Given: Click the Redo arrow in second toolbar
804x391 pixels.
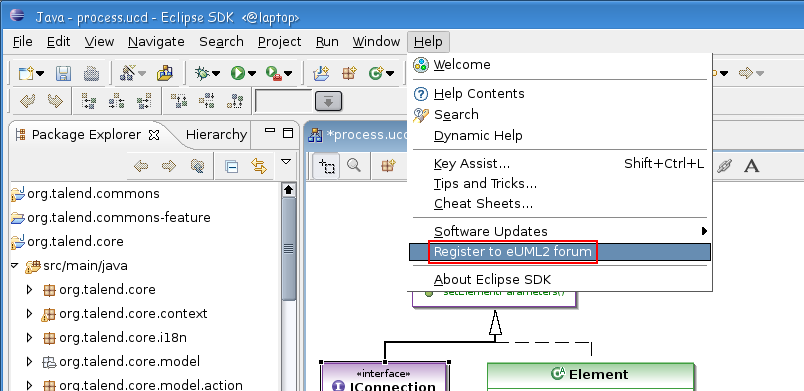Looking at the screenshot, I should point(55,101).
